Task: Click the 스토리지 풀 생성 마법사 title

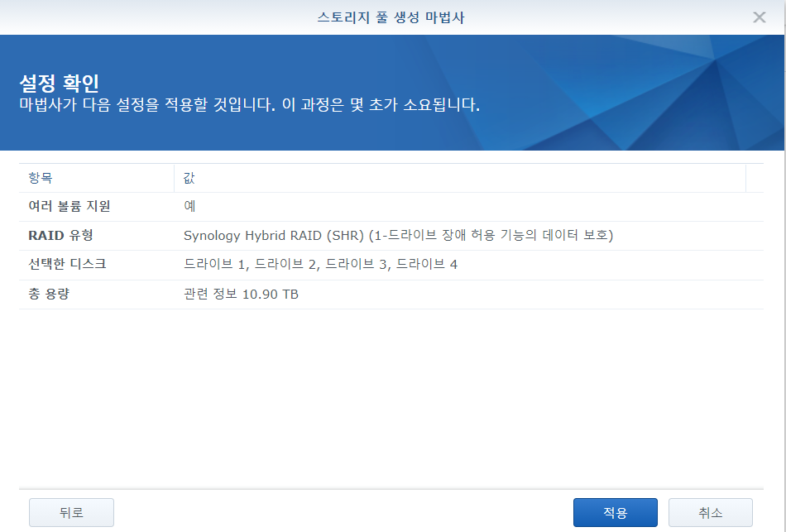Action: click(x=391, y=17)
